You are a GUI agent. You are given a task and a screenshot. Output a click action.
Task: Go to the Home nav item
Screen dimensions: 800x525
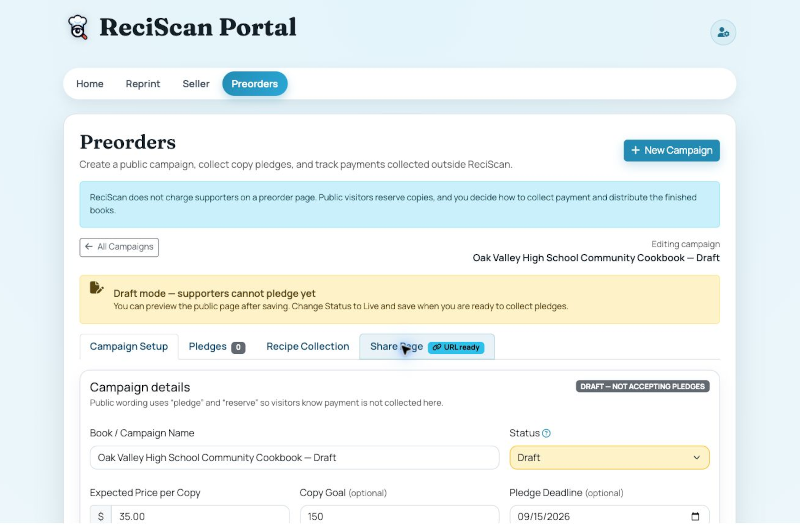(x=90, y=84)
